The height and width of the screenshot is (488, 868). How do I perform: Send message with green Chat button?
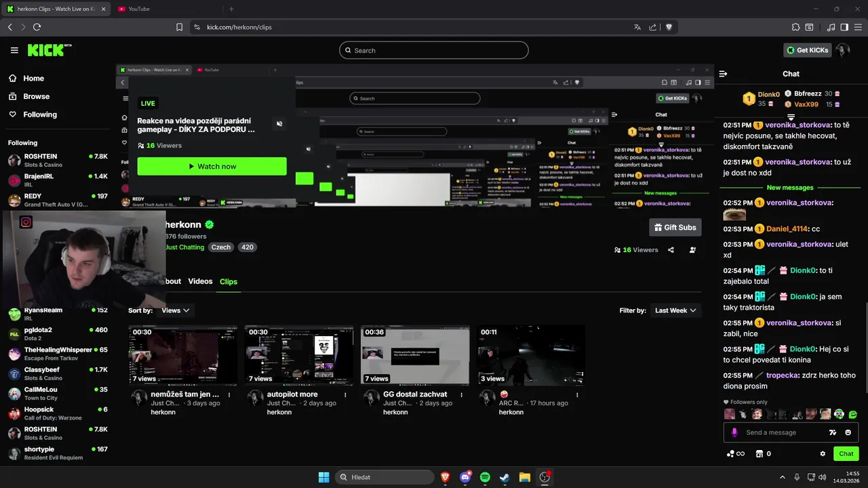(x=846, y=453)
